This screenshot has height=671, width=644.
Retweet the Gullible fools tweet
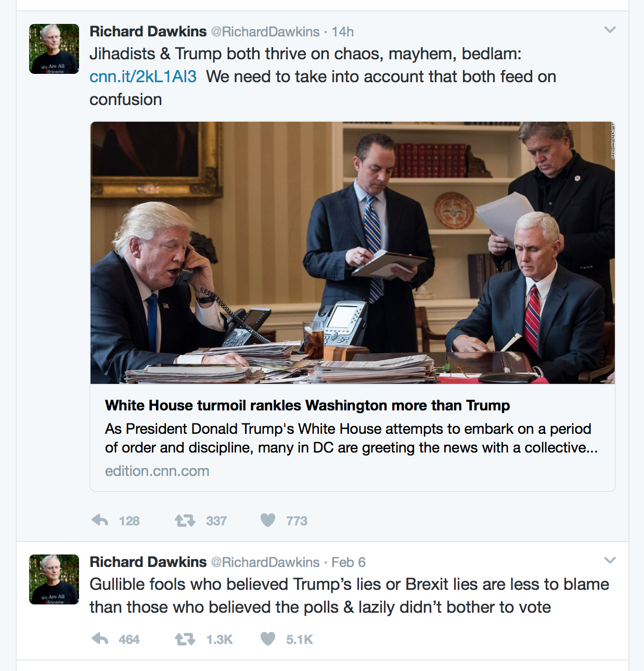pyautogui.click(x=185, y=639)
